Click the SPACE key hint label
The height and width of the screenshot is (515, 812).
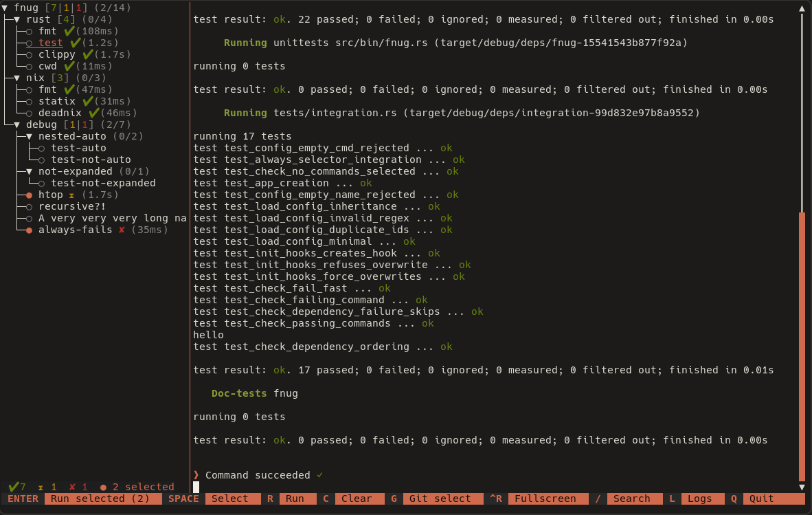click(x=184, y=499)
